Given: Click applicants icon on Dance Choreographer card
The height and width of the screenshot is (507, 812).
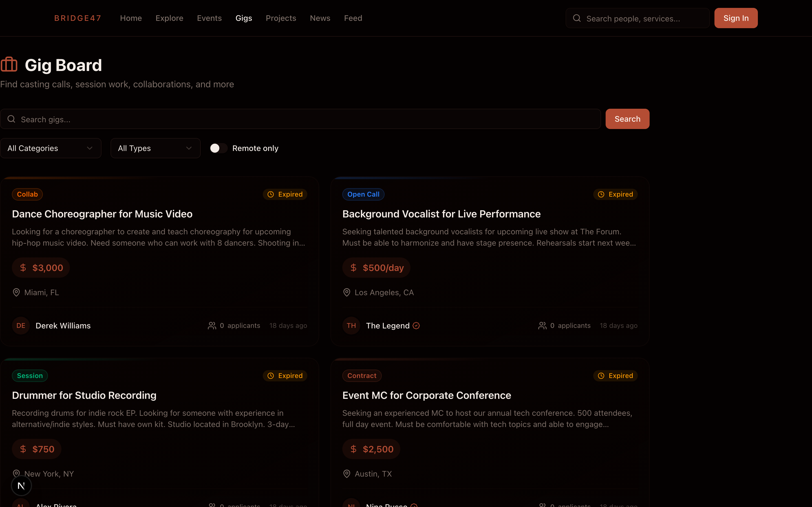Looking at the screenshot, I should click(x=212, y=326).
